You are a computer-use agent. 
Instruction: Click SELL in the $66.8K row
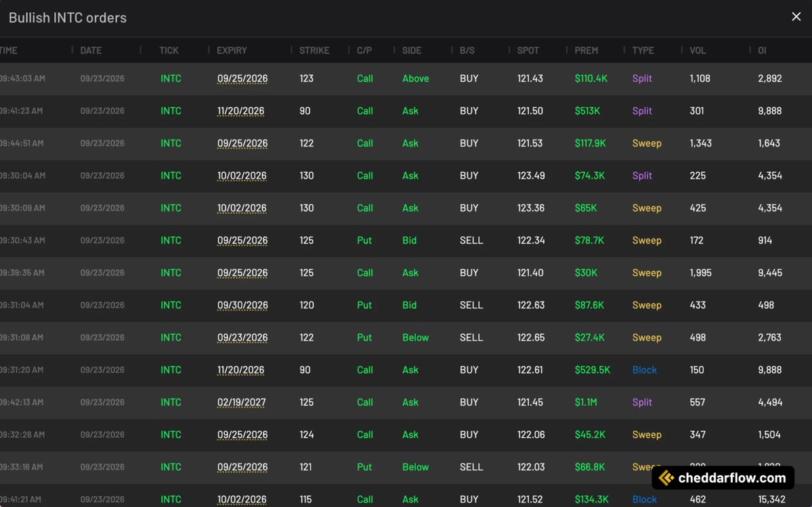click(x=471, y=467)
